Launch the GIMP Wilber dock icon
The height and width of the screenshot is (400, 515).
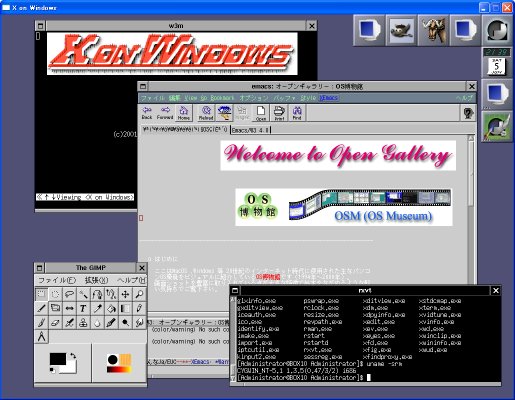(x=401, y=30)
